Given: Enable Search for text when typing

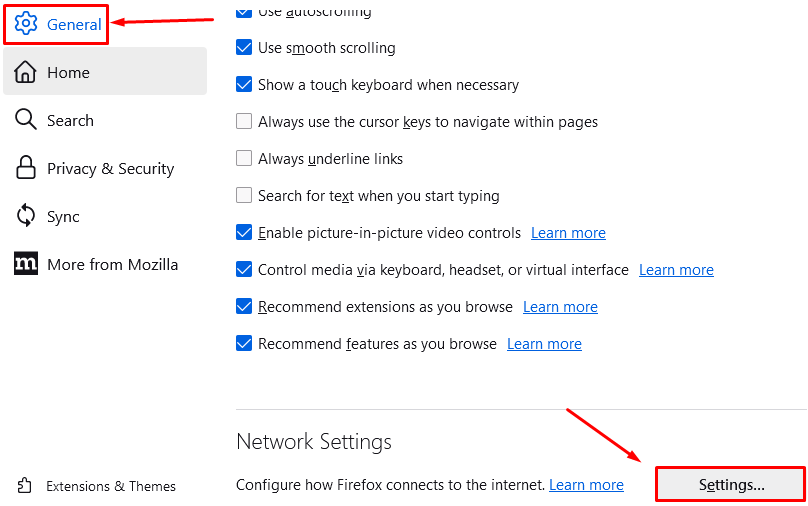Looking at the screenshot, I should [x=244, y=195].
